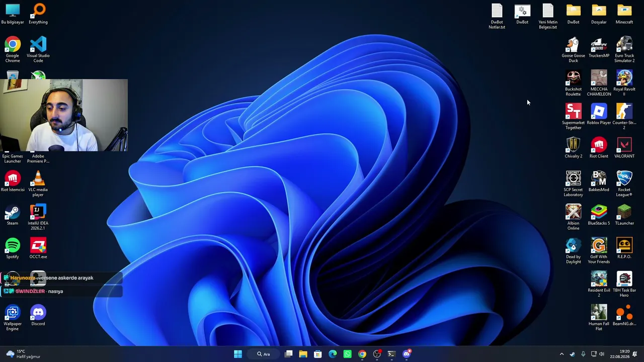Switch to Chrome in the taskbar
Screen dimensions: 644x362
tap(362, 354)
